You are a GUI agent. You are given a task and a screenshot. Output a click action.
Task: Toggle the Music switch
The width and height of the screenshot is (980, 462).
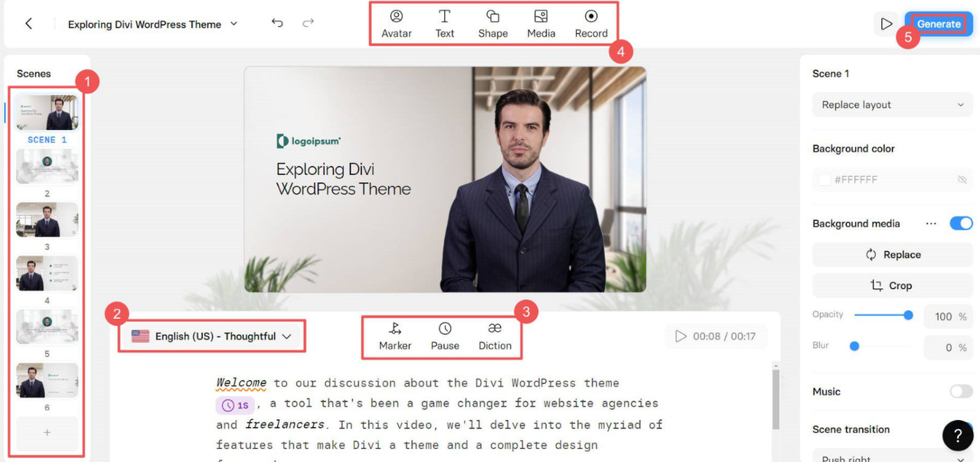pyautogui.click(x=961, y=391)
